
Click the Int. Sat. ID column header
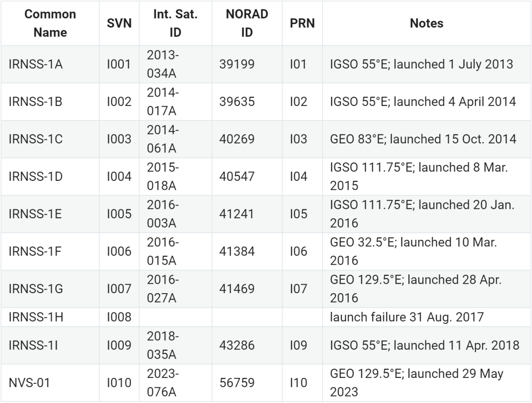(x=175, y=23)
